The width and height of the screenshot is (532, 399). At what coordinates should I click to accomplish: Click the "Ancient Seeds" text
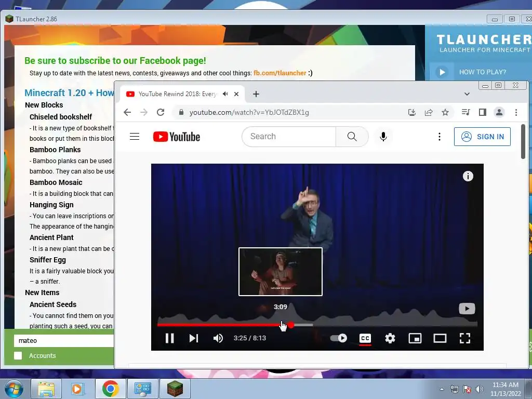pos(53,304)
